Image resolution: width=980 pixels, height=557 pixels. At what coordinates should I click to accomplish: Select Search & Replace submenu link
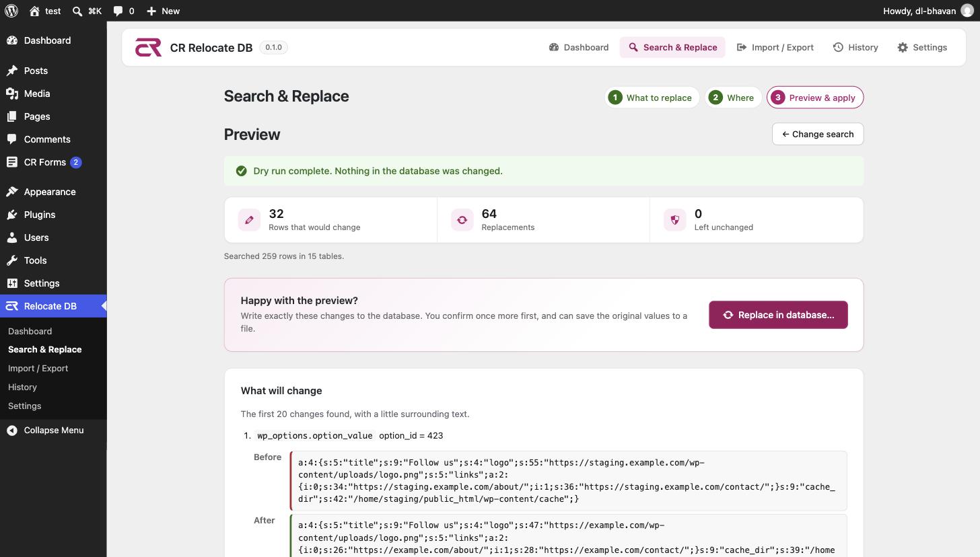point(44,350)
